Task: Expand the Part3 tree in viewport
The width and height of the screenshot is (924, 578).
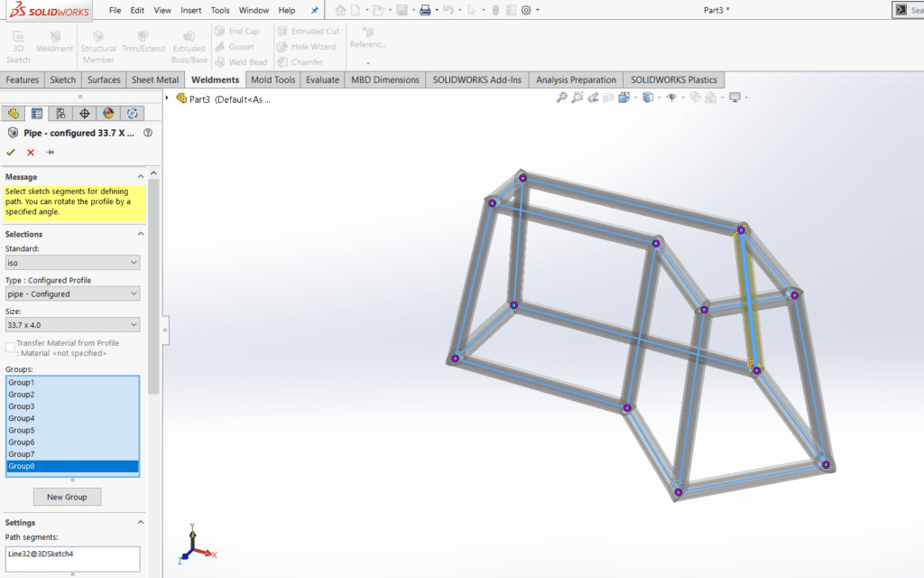Action: pos(168,98)
